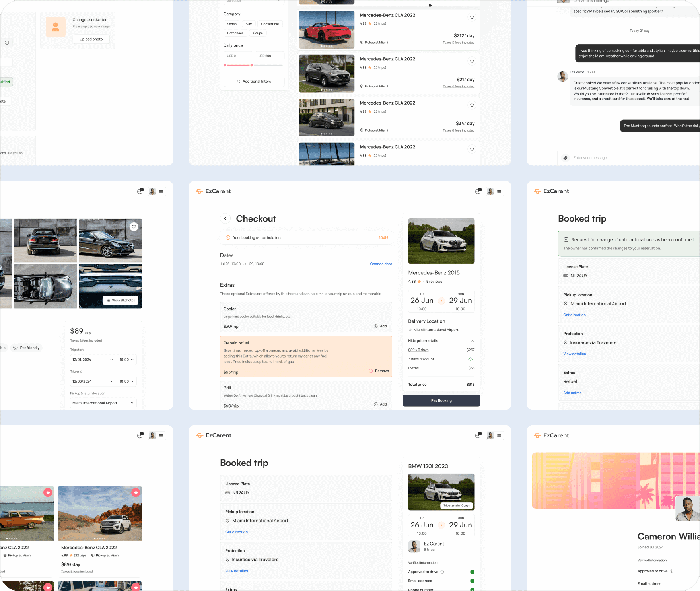This screenshot has height=591, width=700.
Task: Click the timer clock icon in hold notice
Action: pyautogui.click(x=228, y=238)
